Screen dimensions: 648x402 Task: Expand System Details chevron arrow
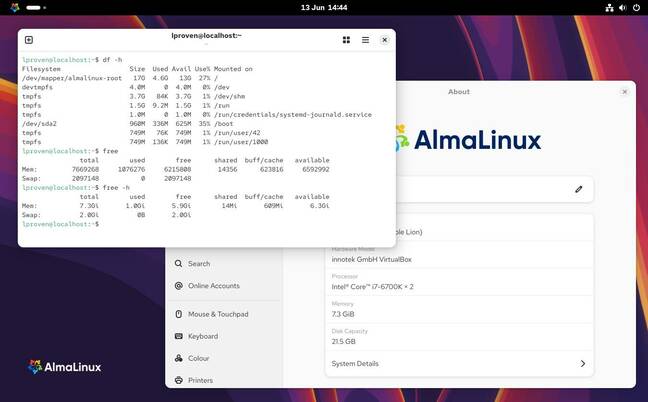[583, 364]
